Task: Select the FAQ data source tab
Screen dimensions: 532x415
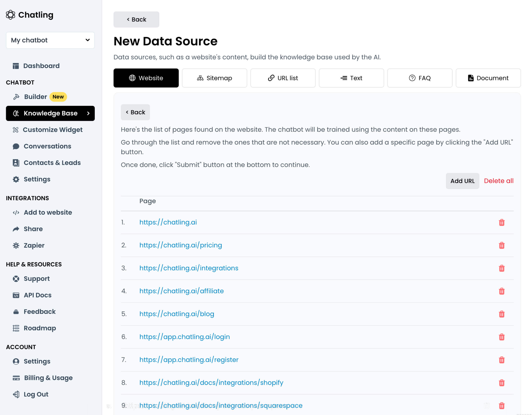Action: [x=419, y=78]
